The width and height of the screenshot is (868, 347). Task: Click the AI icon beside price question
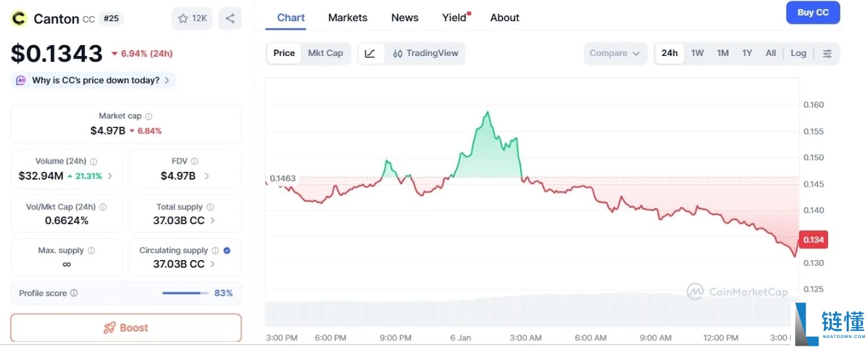pyautogui.click(x=21, y=80)
